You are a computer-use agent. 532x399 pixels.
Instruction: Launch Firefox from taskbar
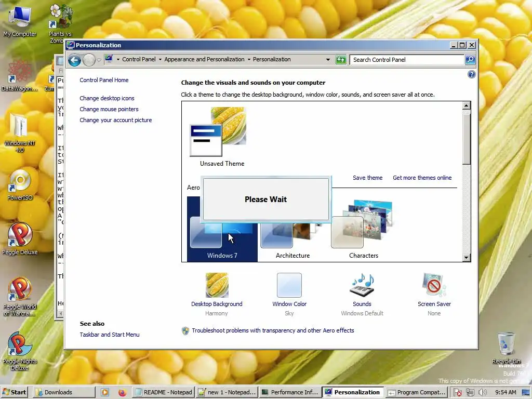pos(122,393)
